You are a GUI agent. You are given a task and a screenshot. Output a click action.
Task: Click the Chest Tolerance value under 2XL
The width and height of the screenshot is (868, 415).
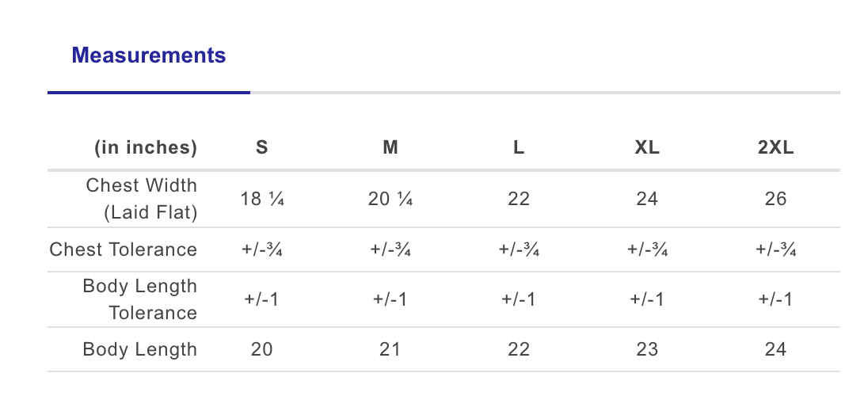(x=775, y=250)
